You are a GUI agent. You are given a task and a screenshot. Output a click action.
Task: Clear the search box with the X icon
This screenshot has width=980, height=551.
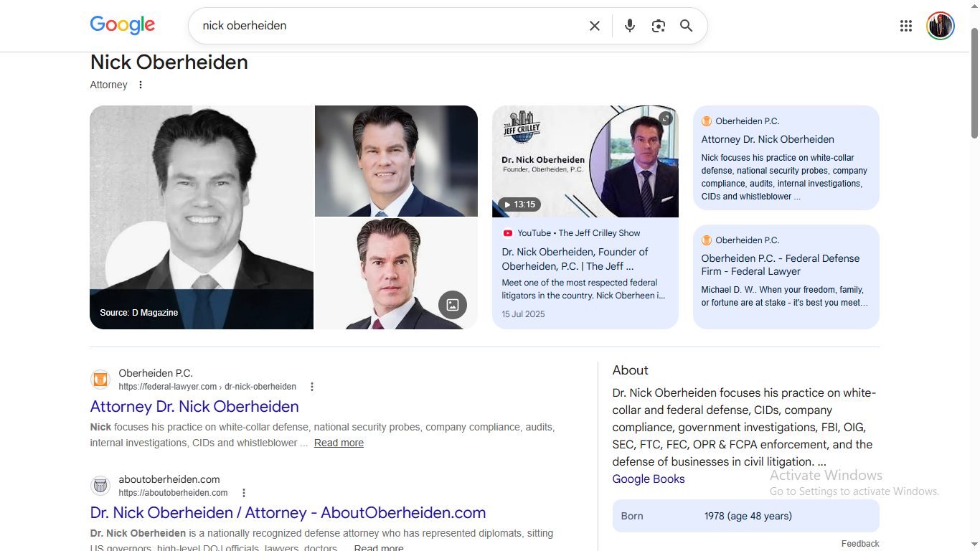coord(595,26)
